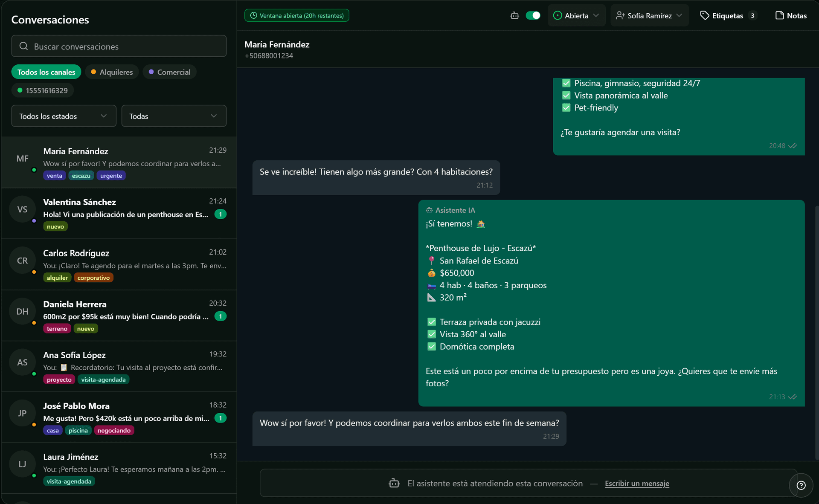Viewport: 819px width, 504px height.
Task: Open the Notas panel
Action: 790,15
